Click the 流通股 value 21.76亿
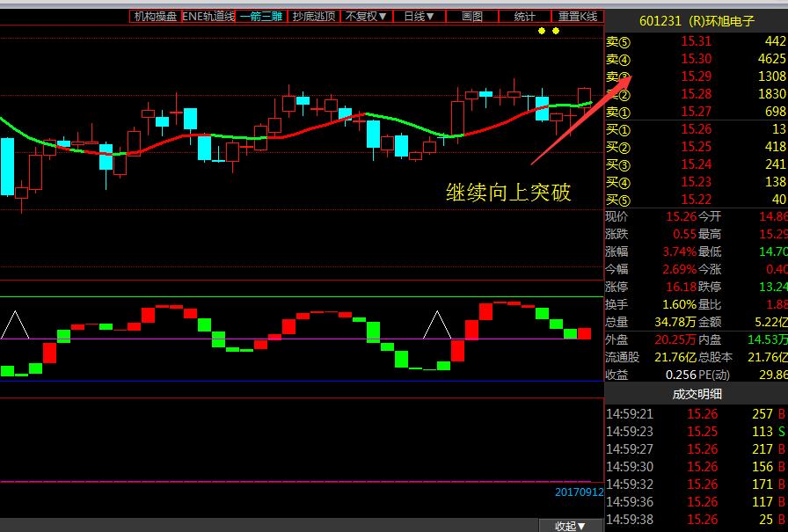The width and height of the screenshot is (788, 532). pyautogui.click(x=675, y=357)
